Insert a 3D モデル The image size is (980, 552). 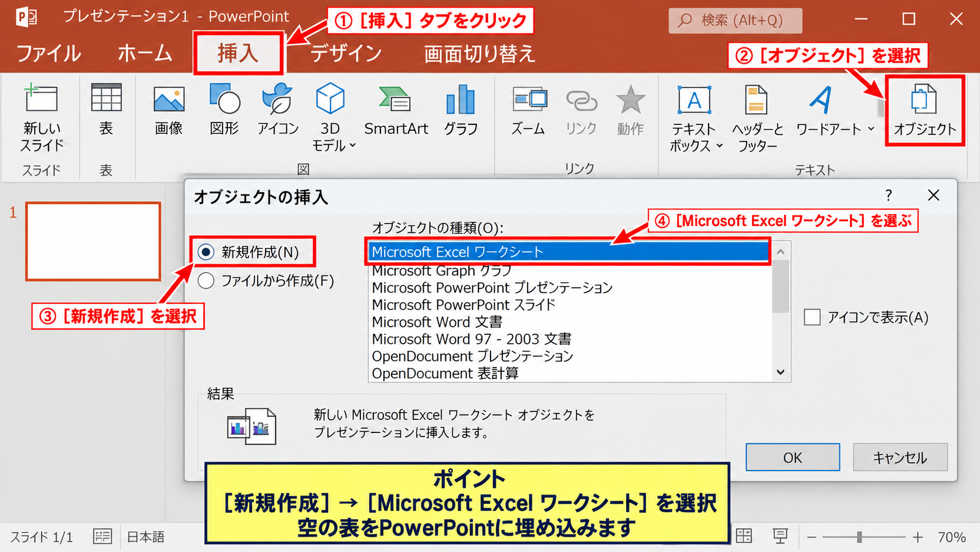tap(330, 117)
